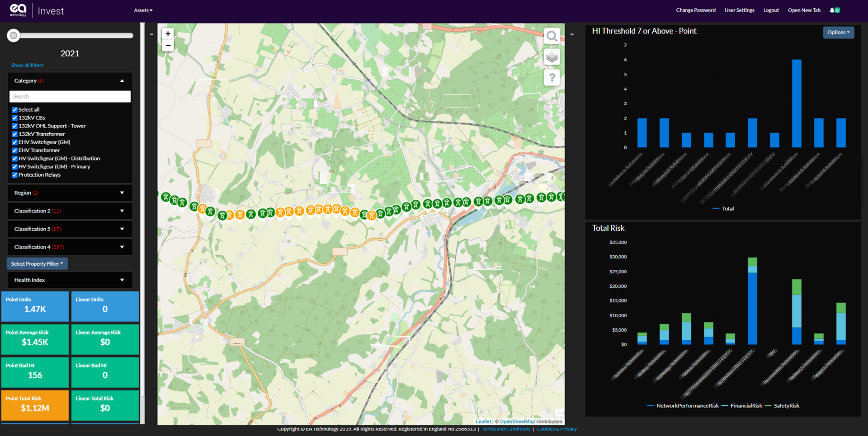Collapse the left filter panel minus icon
The height and width of the screenshot is (436, 868).
point(151,34)
